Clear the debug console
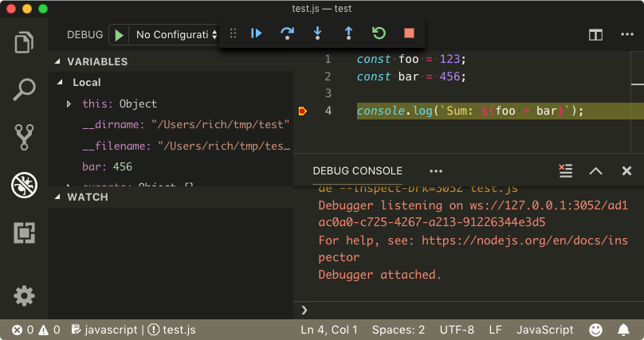Image resolution: width=644 pixels, height=340 pixels. pyautogui.click(x=566, y=170)
